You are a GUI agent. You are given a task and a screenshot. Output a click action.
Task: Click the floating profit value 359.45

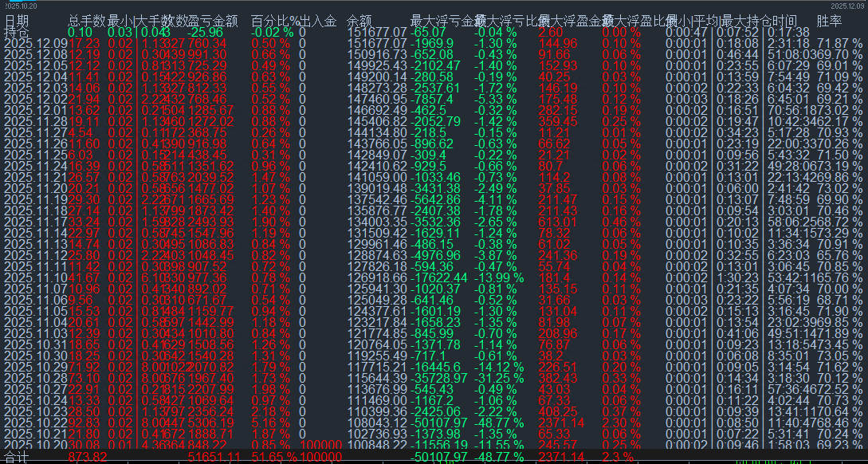pos(557,120)
